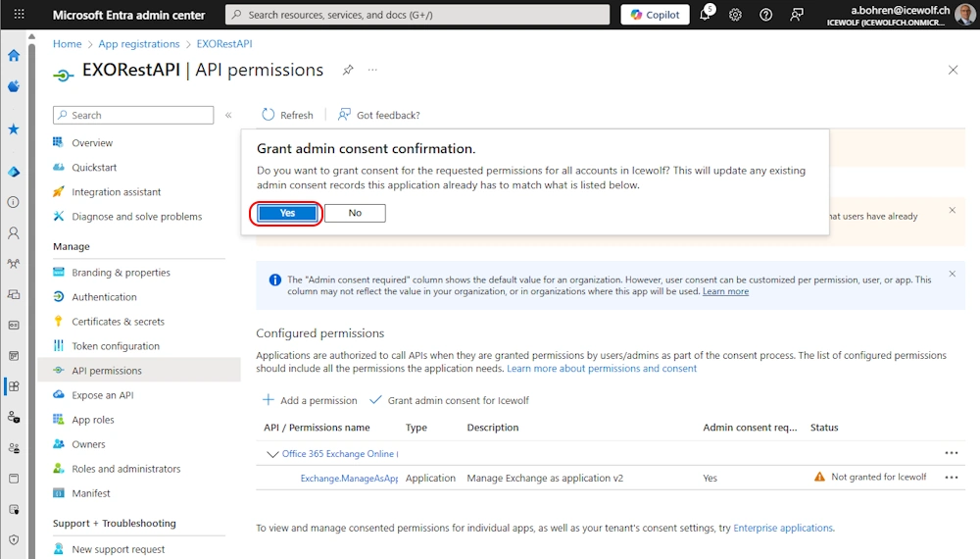This screenshot has width=980, height=559.
Task: Pin the EXORestAPI page
Action: coord(347,71)
